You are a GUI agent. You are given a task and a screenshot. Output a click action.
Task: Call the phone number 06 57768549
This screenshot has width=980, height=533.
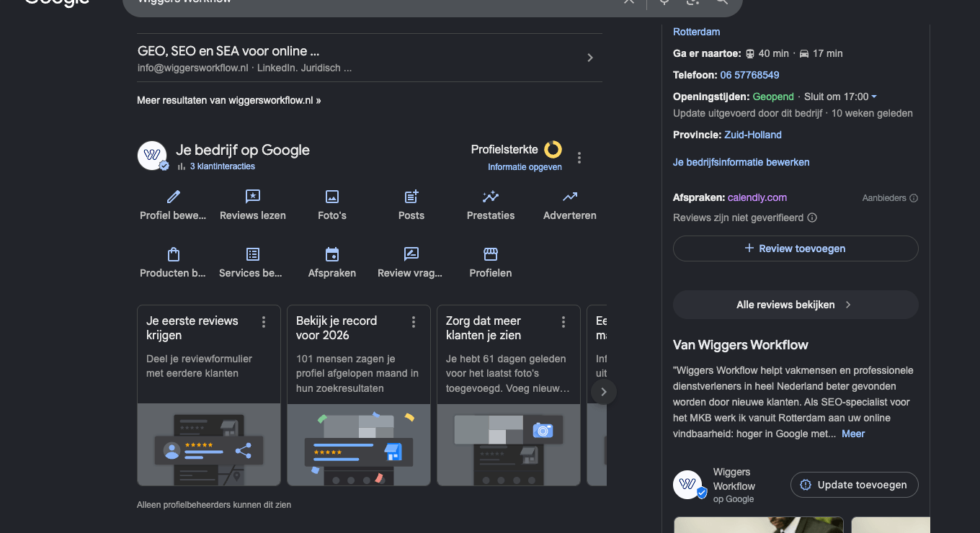pyautogui.click(x=749, y=75)
